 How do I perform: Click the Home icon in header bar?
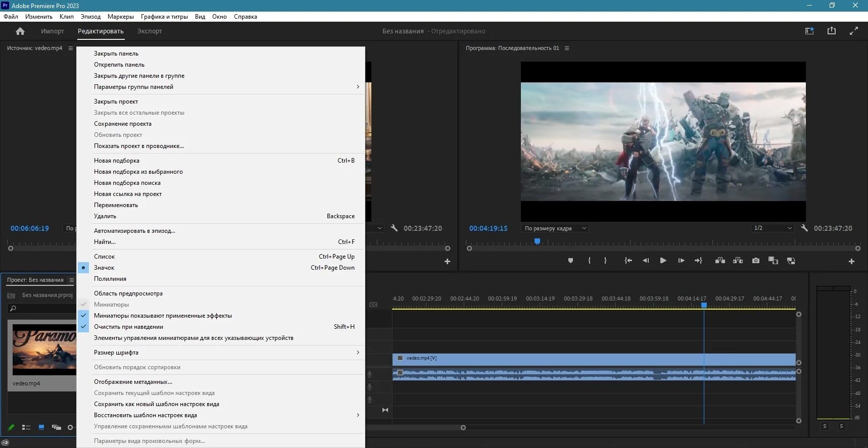point(20,31)
